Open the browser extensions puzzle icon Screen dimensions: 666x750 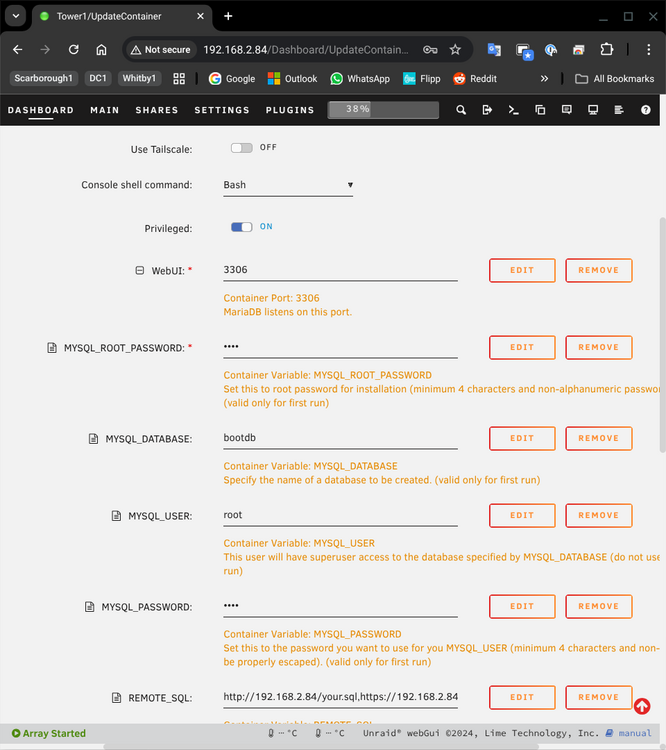click(607, 49)
